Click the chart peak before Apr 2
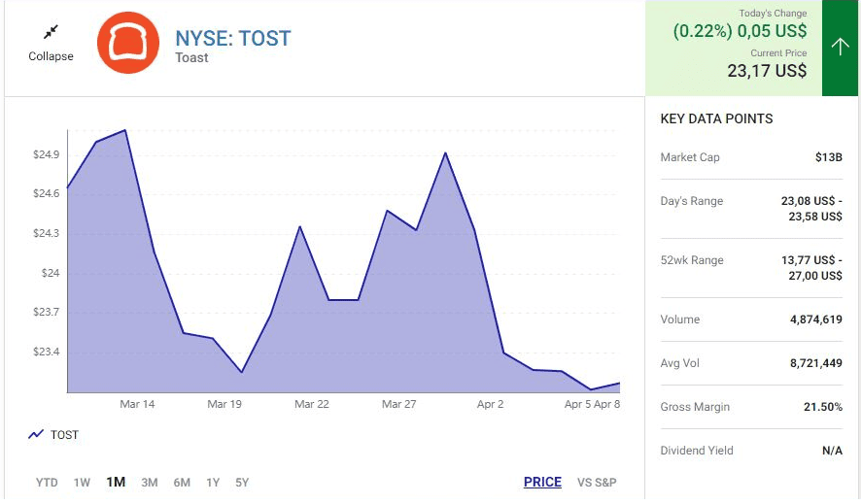 [445, 152]
